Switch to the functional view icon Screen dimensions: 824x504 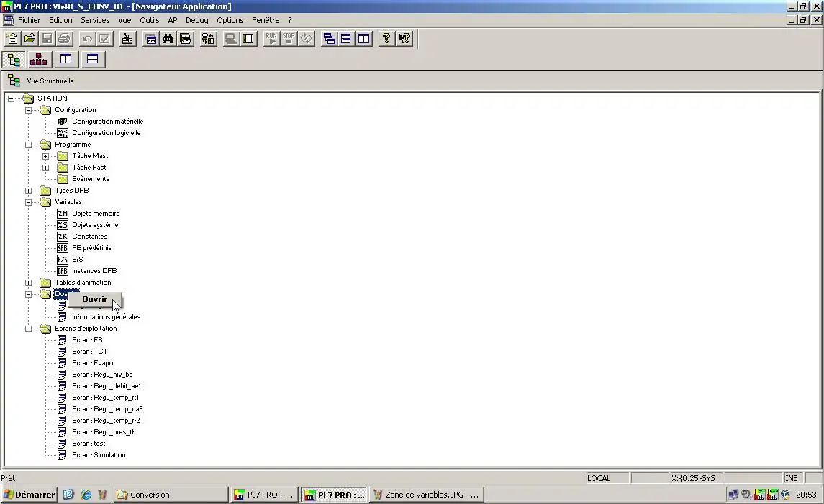(x=39, y=60)
